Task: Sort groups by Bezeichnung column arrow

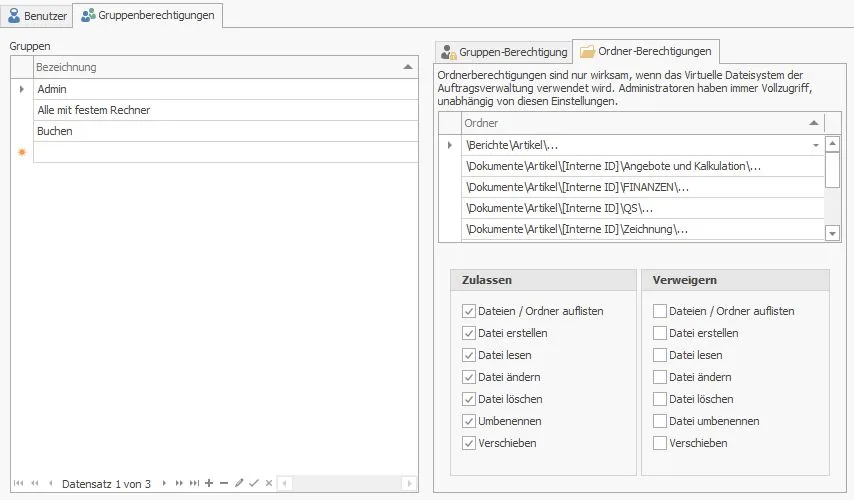Action: (x=407, y=67)
